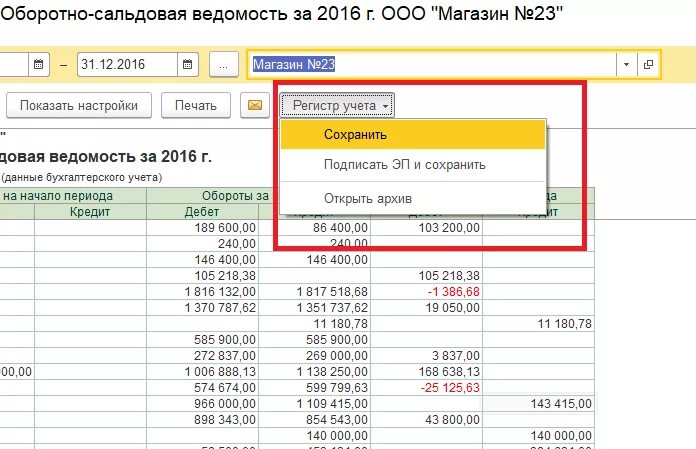Open calendar picker next to 31.12.2016

tap(188, 64)
